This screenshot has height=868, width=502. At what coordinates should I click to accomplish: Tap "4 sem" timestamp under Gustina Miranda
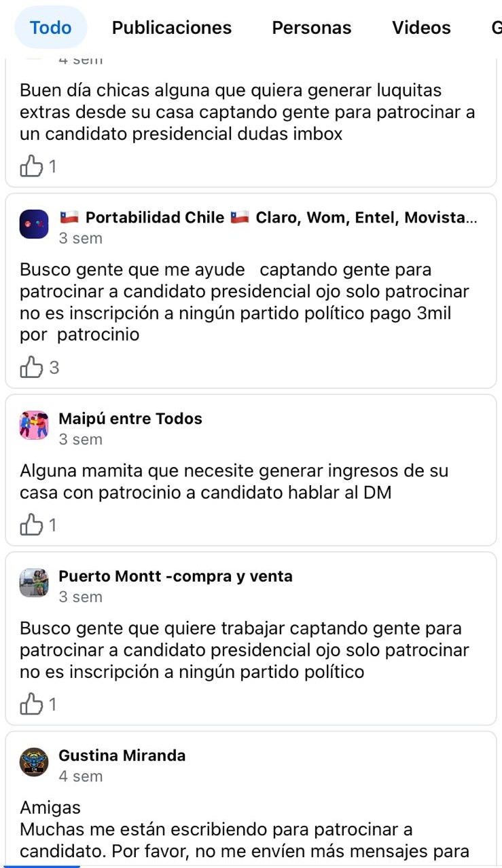80,776
